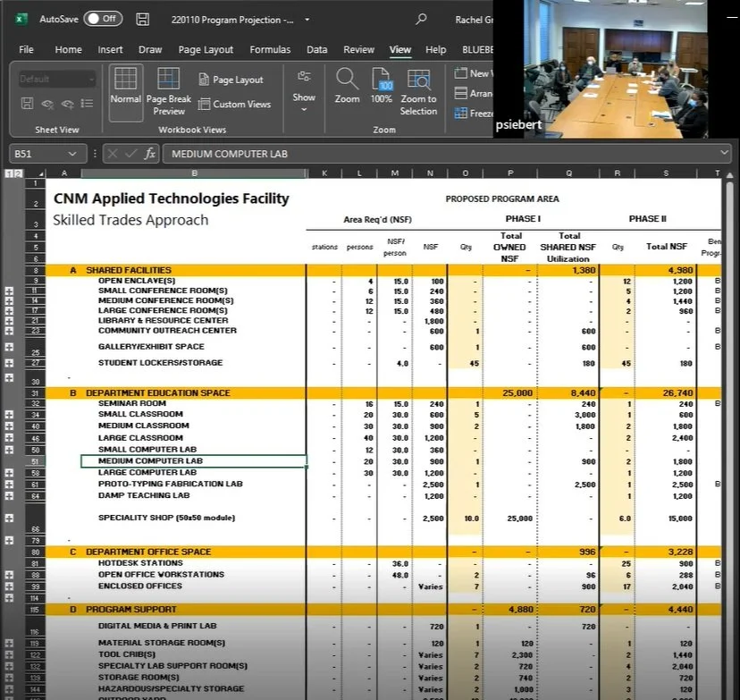
Task: Switch to Page Break Preview
Action: tap(169, 92)
